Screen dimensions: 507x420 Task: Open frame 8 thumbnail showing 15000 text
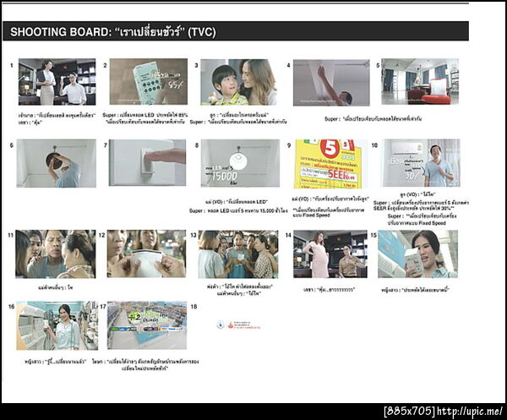(x=240, y=163)
